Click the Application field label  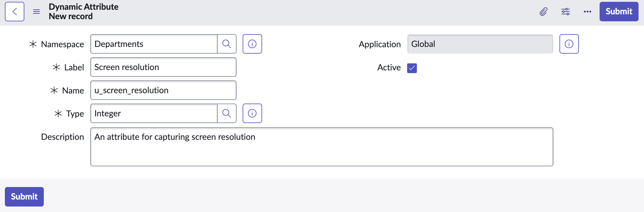(x=380, y=44)
